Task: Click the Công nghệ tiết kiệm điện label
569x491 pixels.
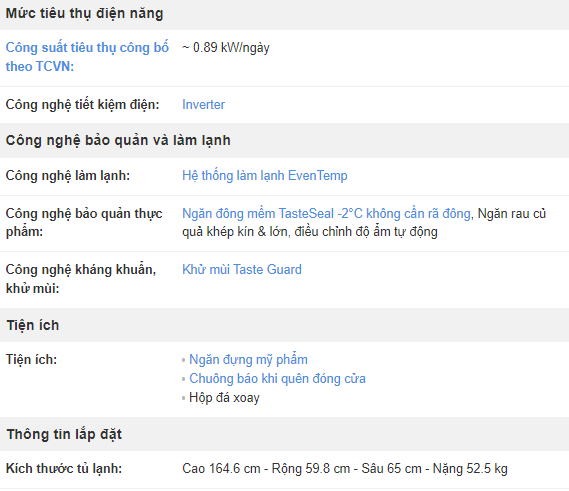Action: tap(82, 105)
